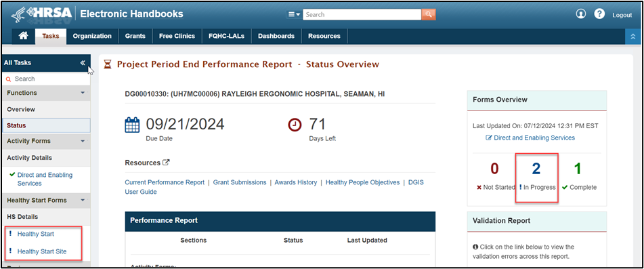
Task: Click the HS Details heading
Action: coord(22,216)
